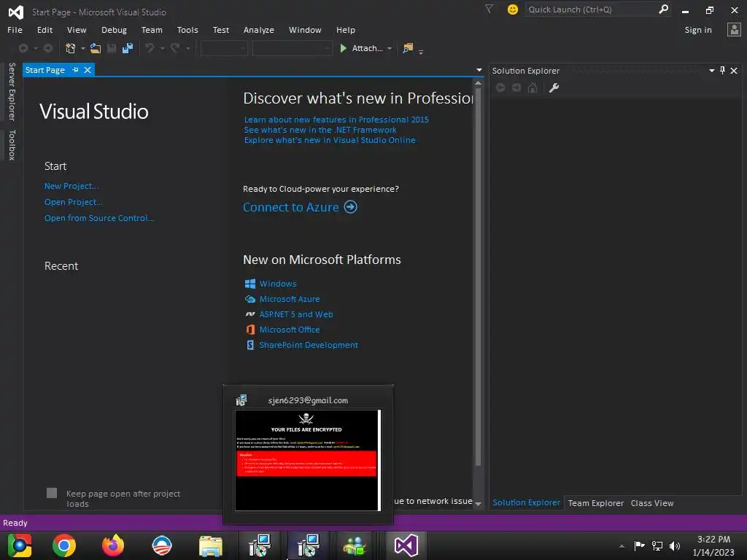Click the volume speaker tray icon

point(675,545)
